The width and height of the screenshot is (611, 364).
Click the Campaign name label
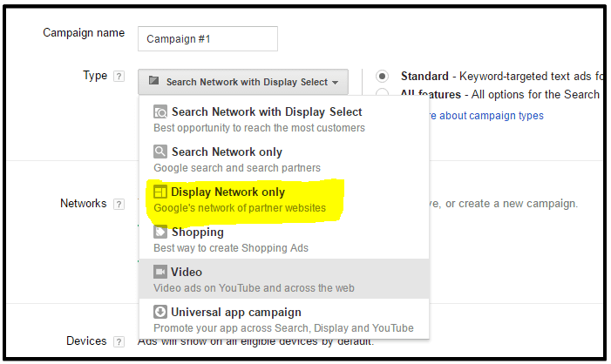[x=84, y=33]
